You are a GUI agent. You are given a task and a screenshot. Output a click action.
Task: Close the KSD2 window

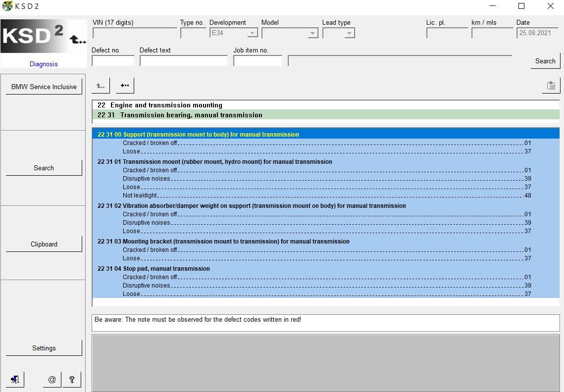(x=550, y=6)
